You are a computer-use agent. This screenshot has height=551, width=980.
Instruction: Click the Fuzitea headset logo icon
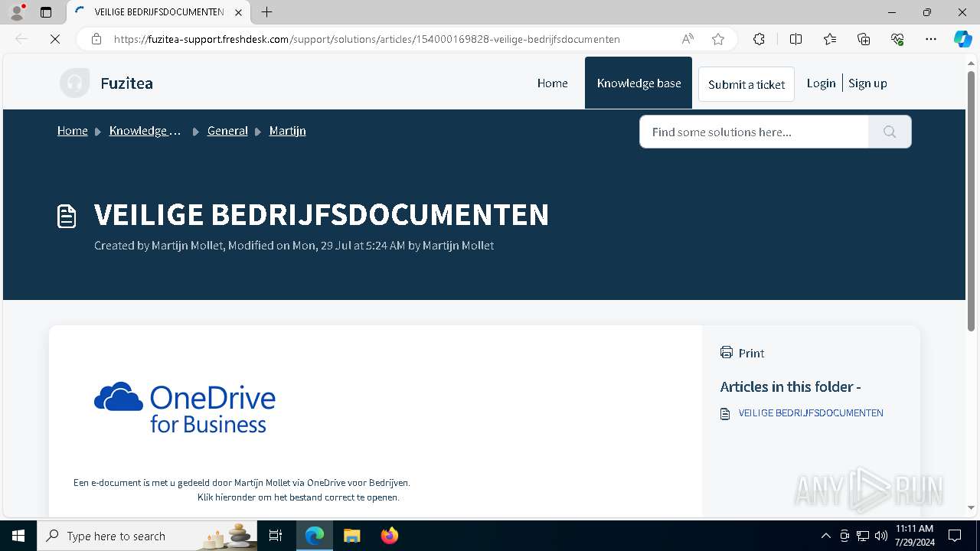pos(74,83)
